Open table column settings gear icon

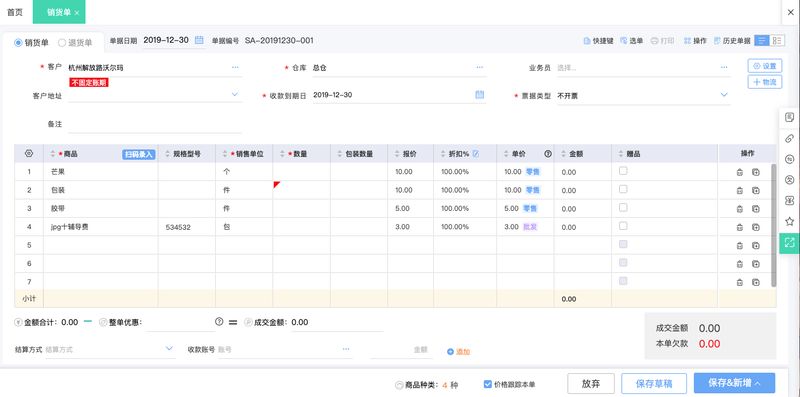[x=29, y=154]
